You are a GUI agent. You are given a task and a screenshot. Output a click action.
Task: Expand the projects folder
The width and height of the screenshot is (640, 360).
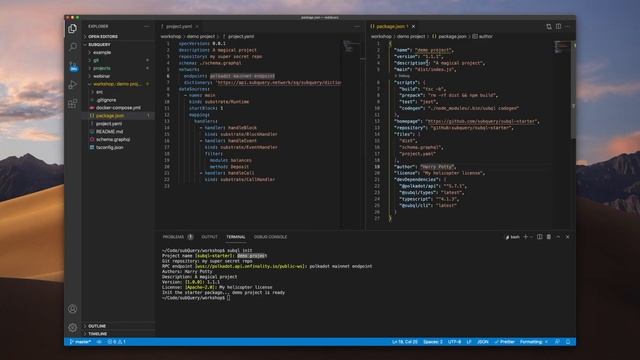[x=102, y=68]
